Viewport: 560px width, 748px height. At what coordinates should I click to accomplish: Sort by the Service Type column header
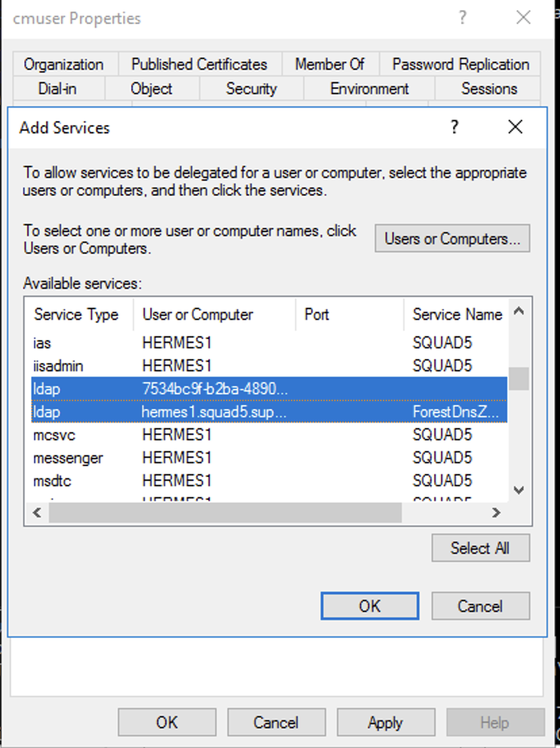76,314
